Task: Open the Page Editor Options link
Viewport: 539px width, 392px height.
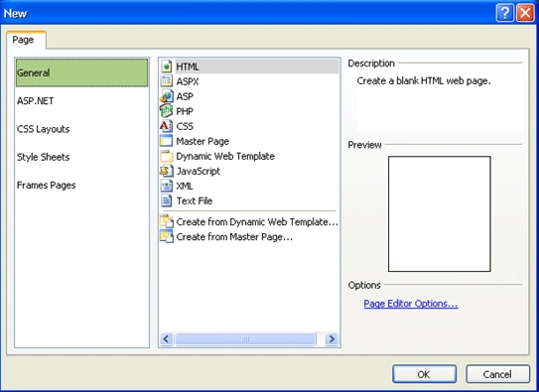Action: coord(411,304)
